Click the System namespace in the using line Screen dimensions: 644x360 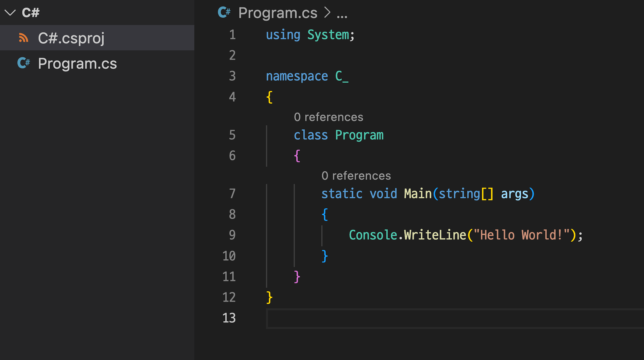[328, 35]
